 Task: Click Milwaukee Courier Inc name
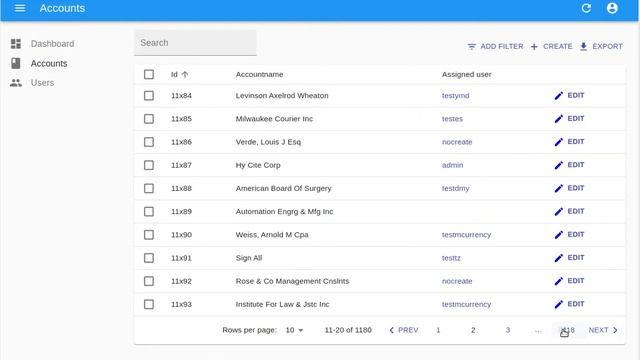[274, 119]
